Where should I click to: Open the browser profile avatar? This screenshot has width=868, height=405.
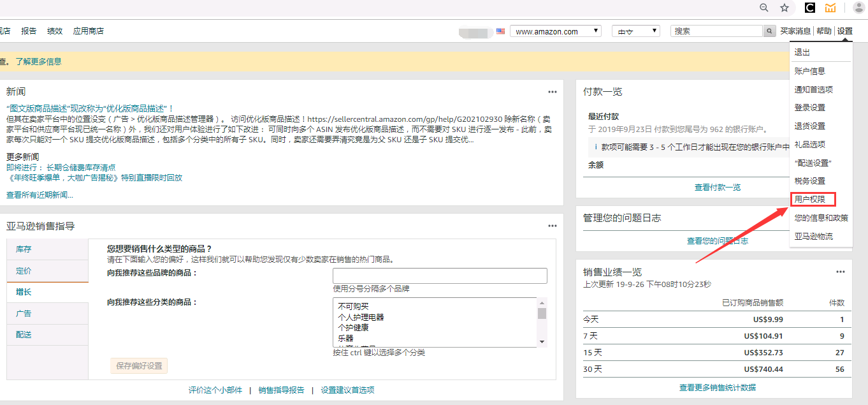[x=858, y=8]
